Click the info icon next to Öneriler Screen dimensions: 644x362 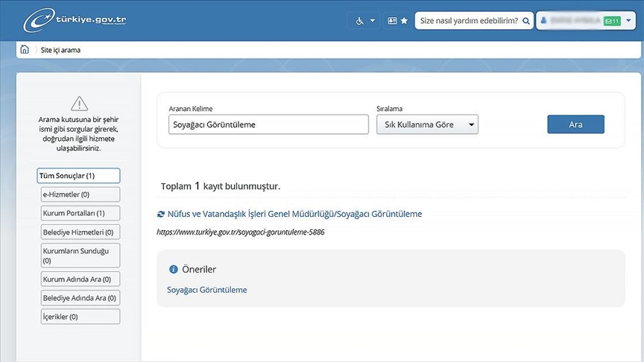[174, 270]
